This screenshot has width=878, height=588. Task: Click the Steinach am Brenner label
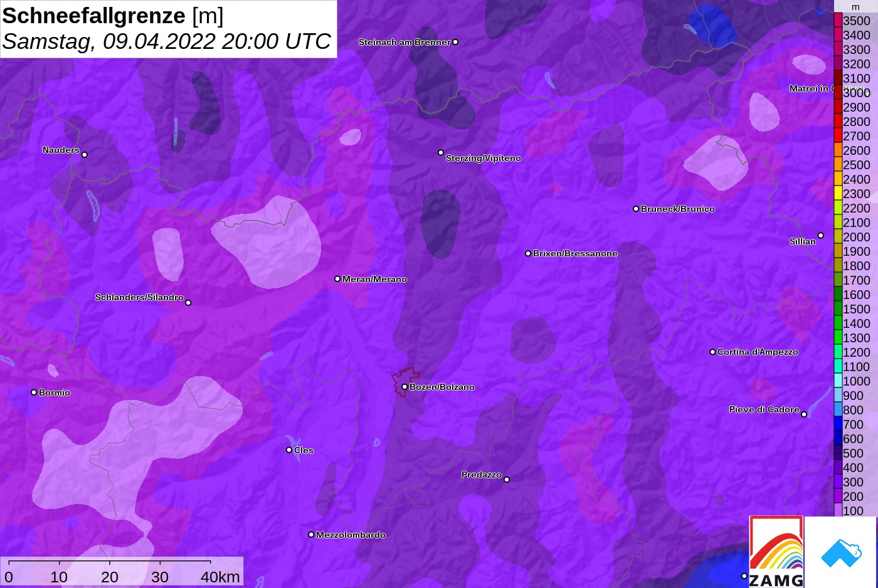405,42
